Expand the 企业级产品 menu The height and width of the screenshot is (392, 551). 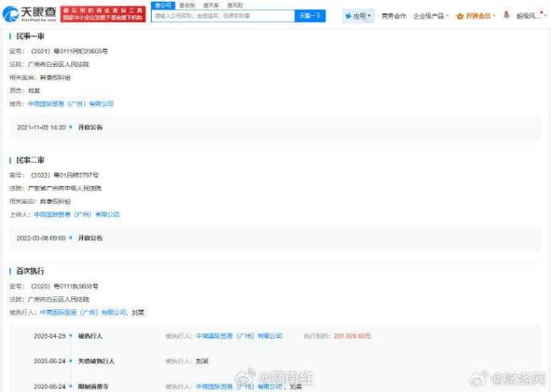(x=431, y=16)
